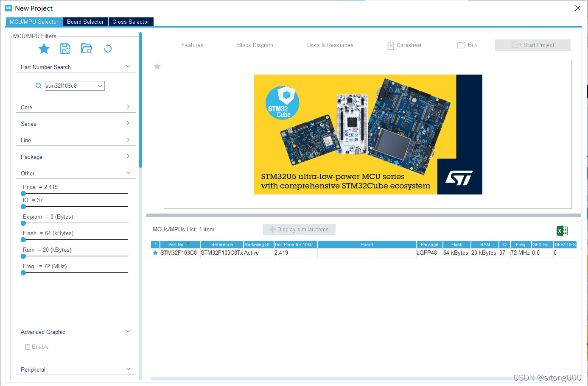This screenshot has width=588, height=386.
Task: Click the 64 kBytes flash cell
Action: click(x=456, y=253)
